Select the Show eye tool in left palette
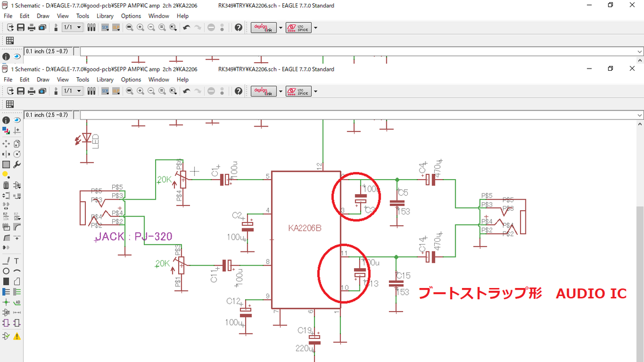This screenshot has width=644, height=362. click(17, 120)
